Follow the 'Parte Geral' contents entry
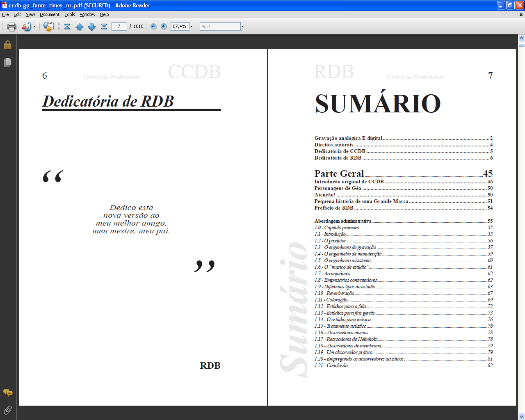Screen dimensions: 525x420 point(339,173)
